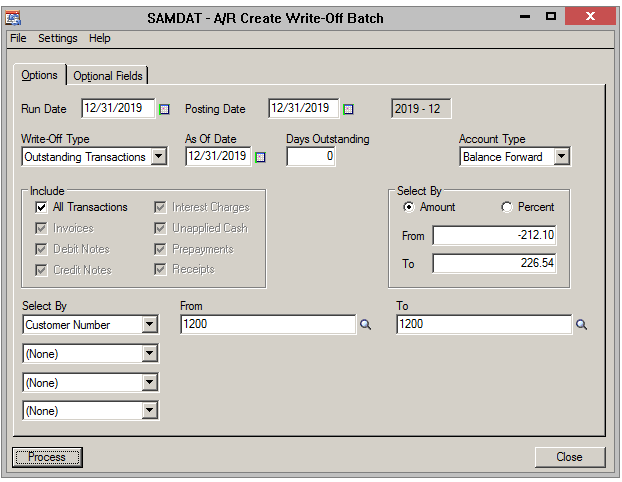Open the File menu

(x=18, y=38)
